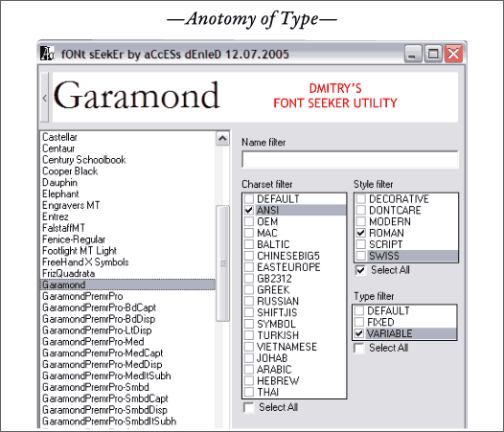Toggle Select All under Style filter

click(x=360, y=270)
